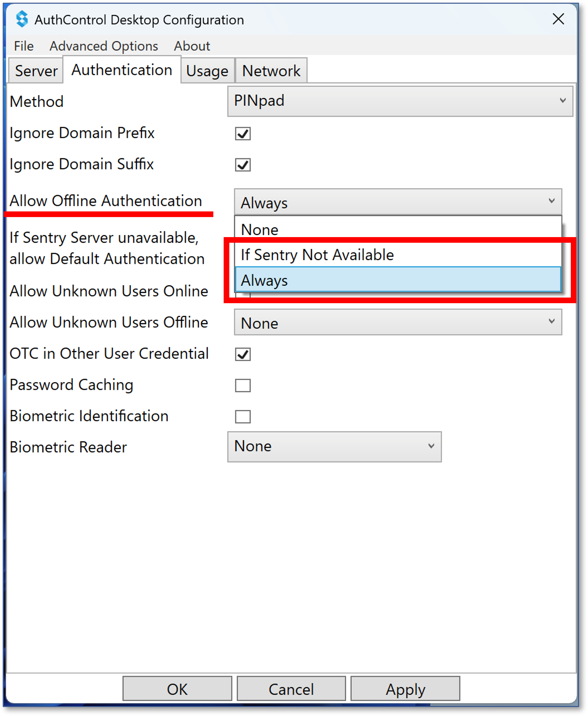Uncheck the Ignore Domain Prefix checkbox
The image size is (588, 716).
243,133
